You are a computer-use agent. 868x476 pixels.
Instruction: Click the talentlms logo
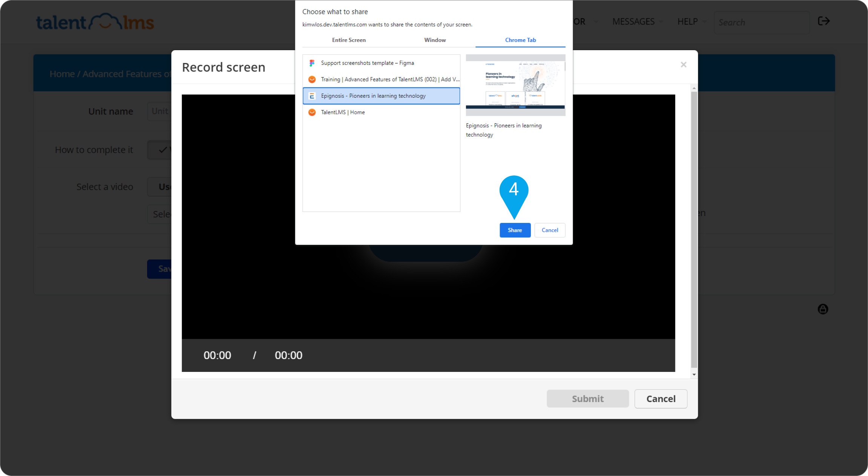(x=95, y=22)
